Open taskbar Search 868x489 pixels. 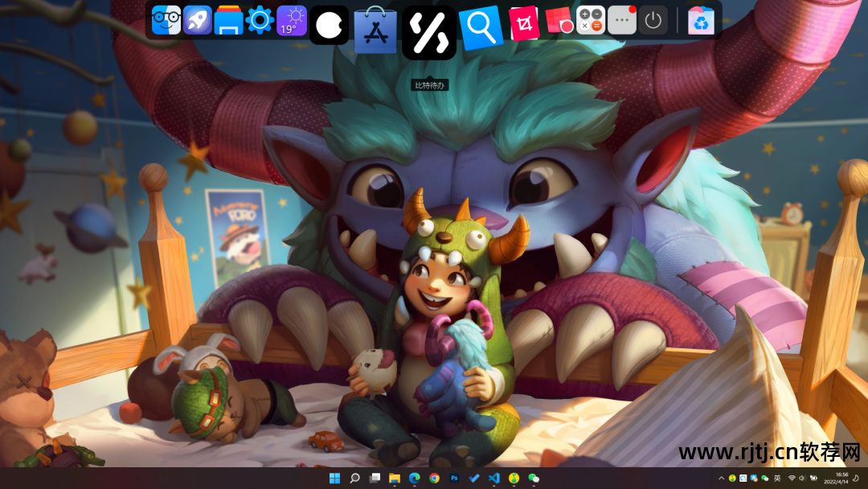(x=355, y=478)
